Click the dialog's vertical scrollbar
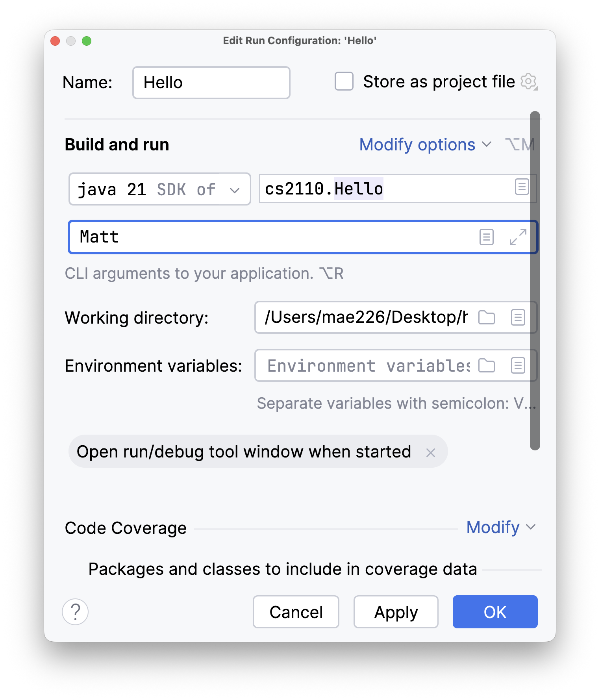Screen dimensions: 600x700 (x=535, y=280)
